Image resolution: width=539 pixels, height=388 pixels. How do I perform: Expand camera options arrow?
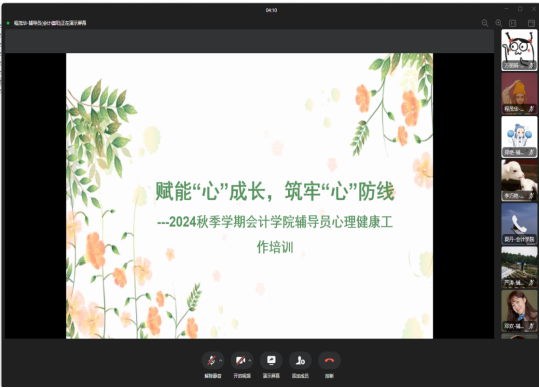pos(250,361)
